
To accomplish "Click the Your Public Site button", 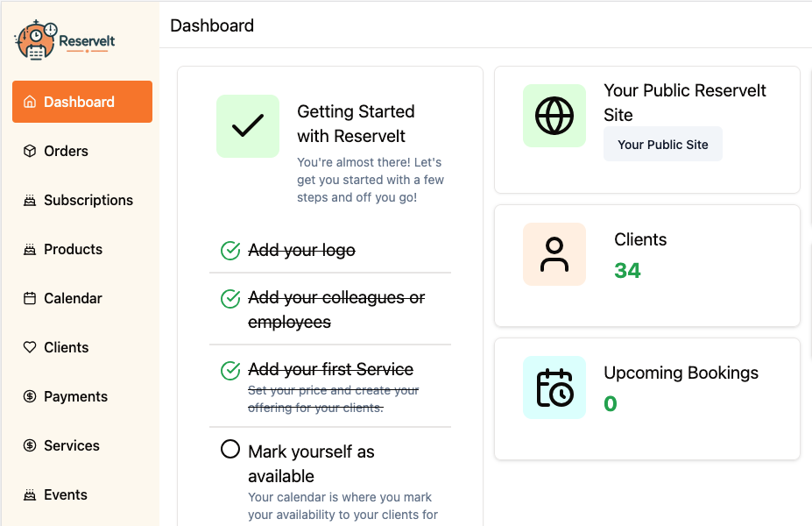I will (x=662, y=144).
